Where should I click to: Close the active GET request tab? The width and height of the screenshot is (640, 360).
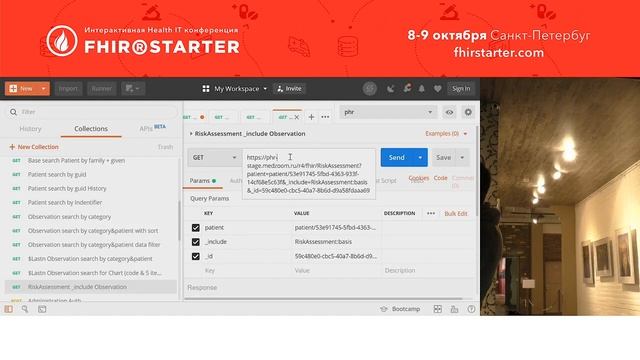coord(297,118)
